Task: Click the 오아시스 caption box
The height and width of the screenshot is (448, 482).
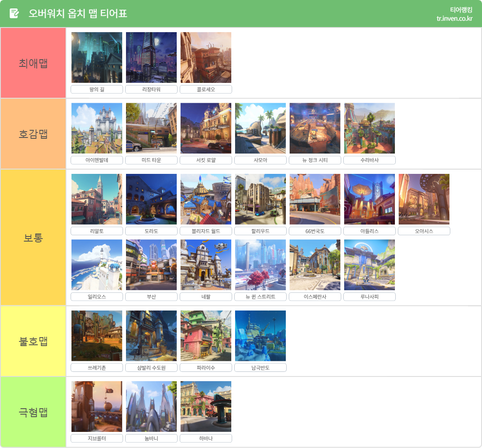Action: (x=424, y=231)
